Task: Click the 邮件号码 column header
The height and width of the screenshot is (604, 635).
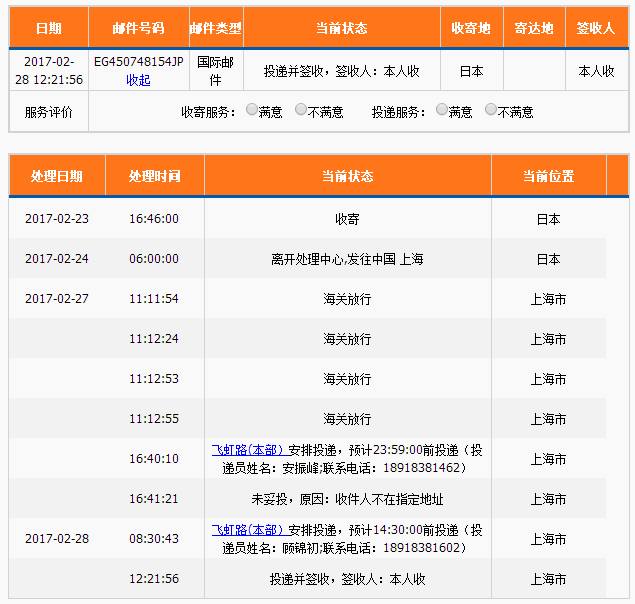Action: (x=139, y=28)
